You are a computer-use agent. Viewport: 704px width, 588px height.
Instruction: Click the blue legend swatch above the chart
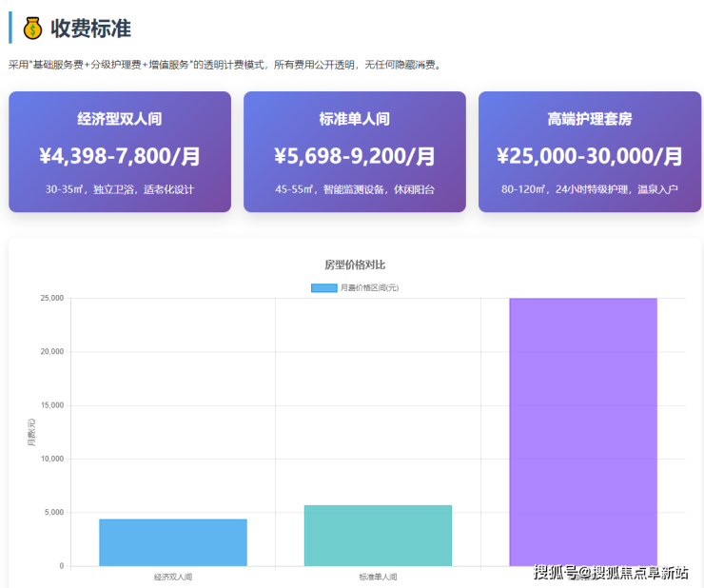click(x=323, y=287)
